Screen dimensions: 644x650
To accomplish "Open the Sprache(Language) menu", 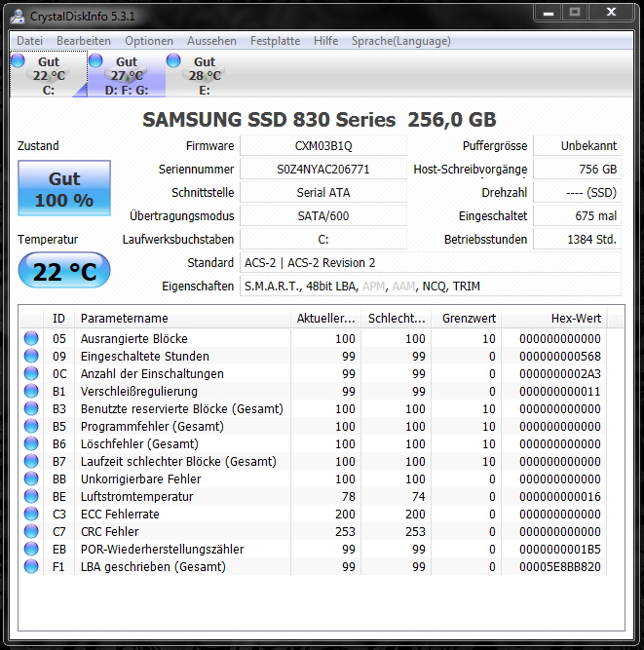I will click(x=401, y=41).
